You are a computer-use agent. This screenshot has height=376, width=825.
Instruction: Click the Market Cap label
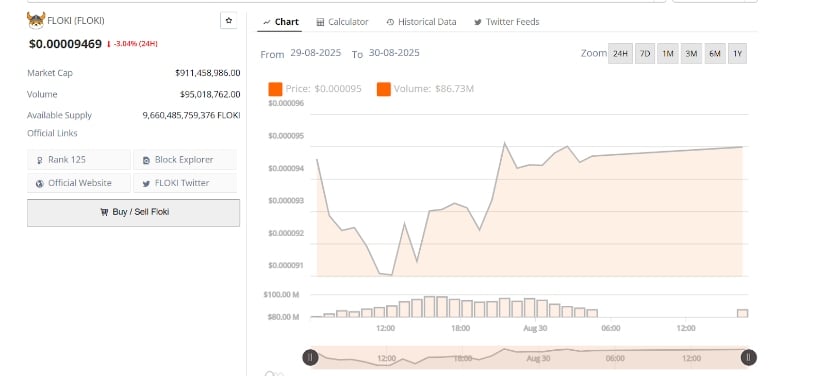pyautogui.click(x=50, y=73)
